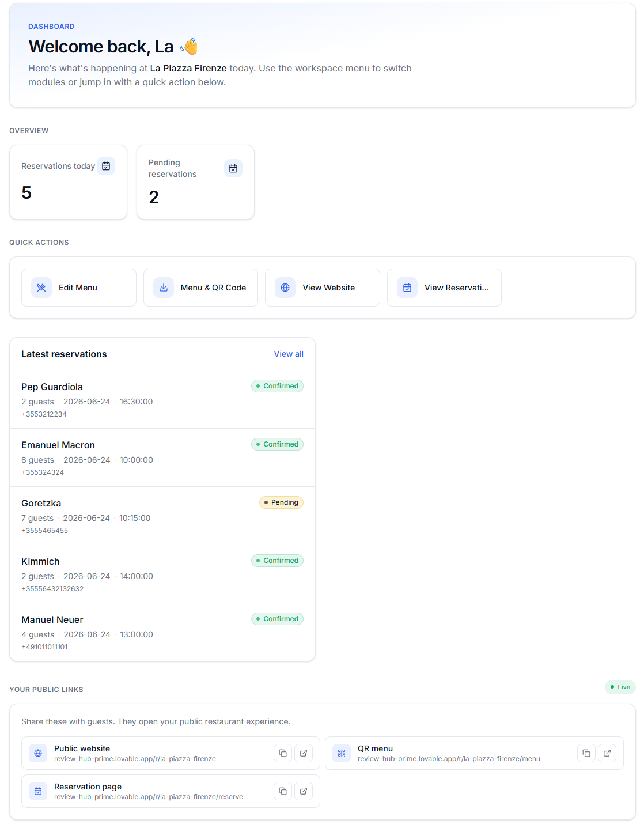Copy the Reservation page link
Viewport: 644px width, 828px height.
283,791
